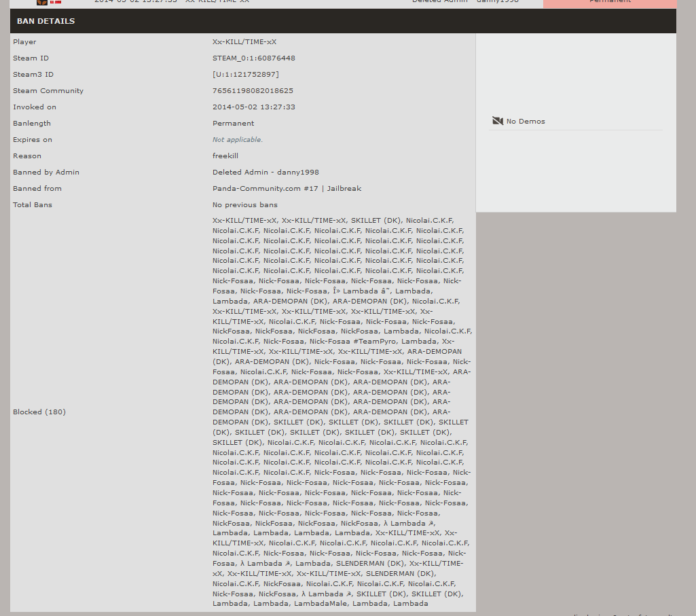Click the crossed-out camera No Demos icon

497,121
